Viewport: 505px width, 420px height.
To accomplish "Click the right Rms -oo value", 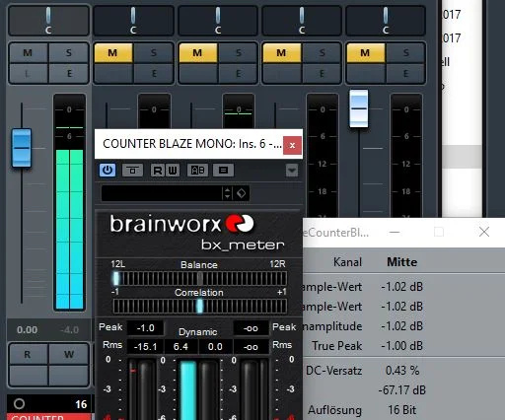I will tap(251, 347).
